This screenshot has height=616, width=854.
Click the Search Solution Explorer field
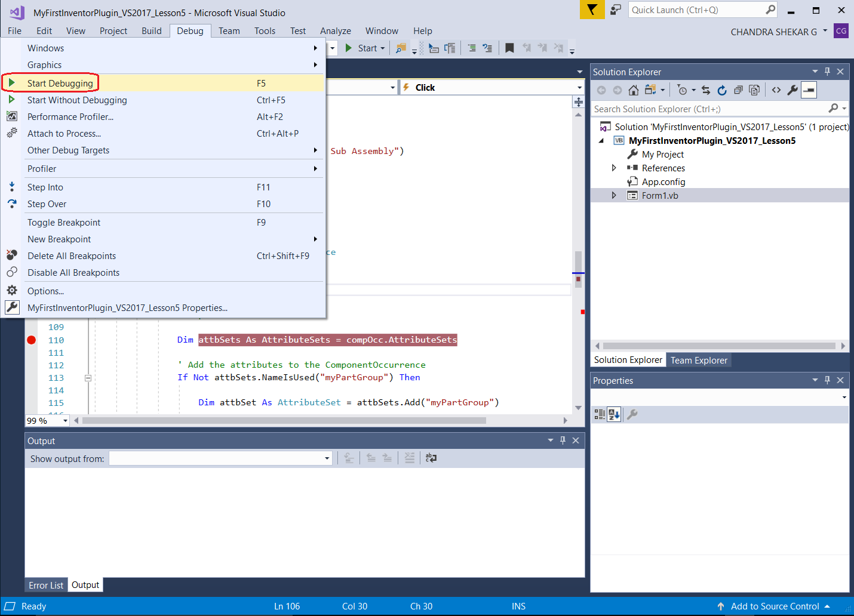click(x=708, y=109)
